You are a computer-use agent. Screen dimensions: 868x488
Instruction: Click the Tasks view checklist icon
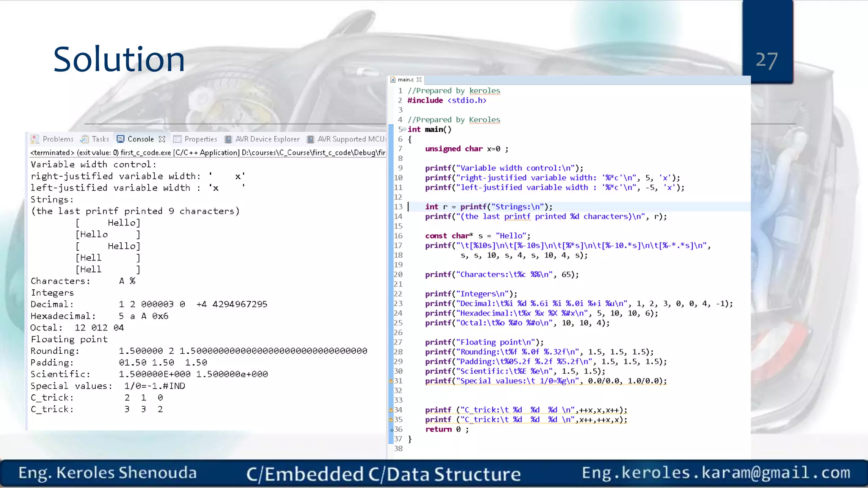pos(85,139)
